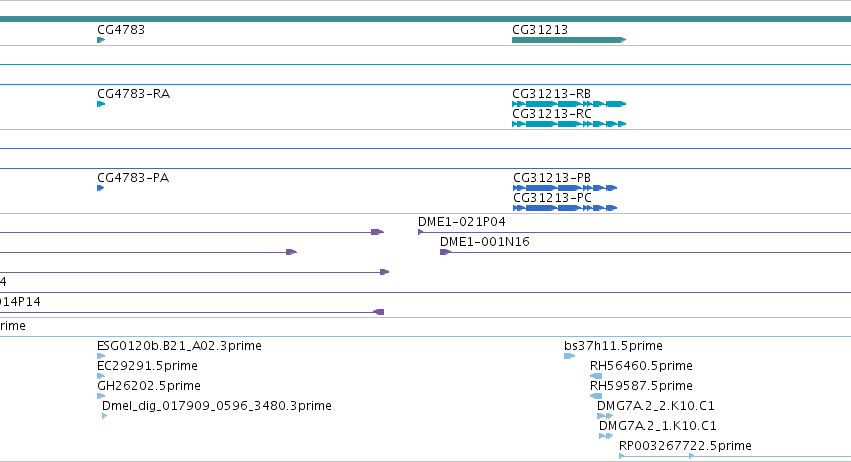Select the RH59587.5prime EST label
This screenshot has width=851, height=462.
coord(641,386)
